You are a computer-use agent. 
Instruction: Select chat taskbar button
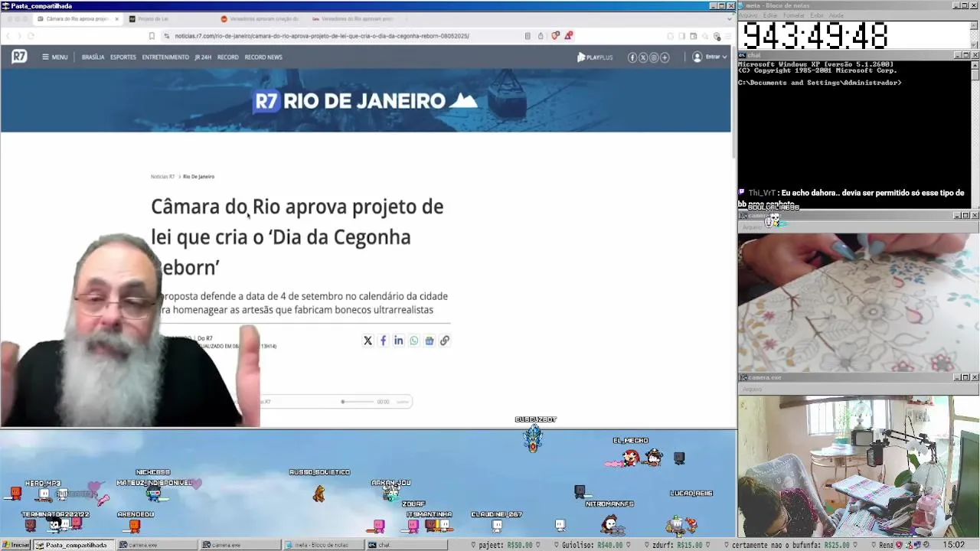[406, 545]
